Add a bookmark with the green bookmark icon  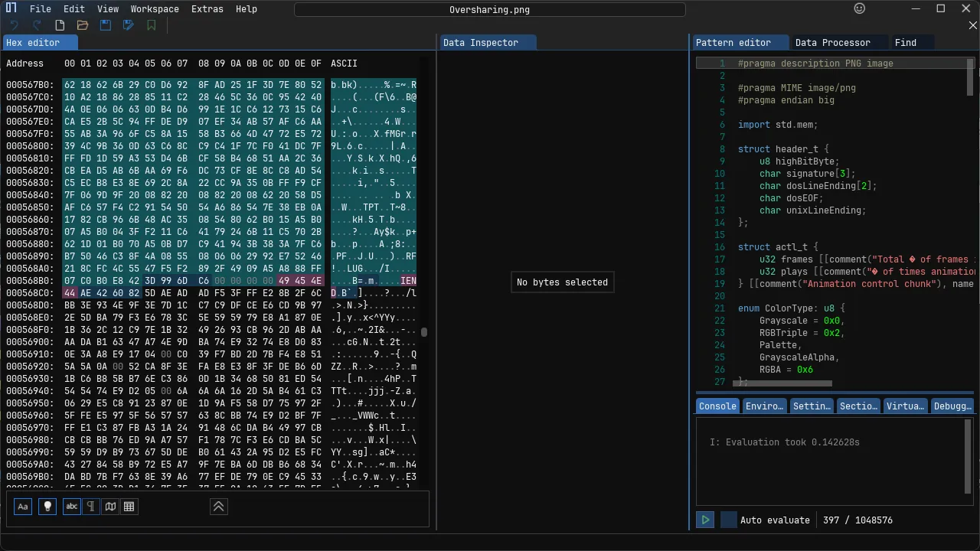click(152, 25)
